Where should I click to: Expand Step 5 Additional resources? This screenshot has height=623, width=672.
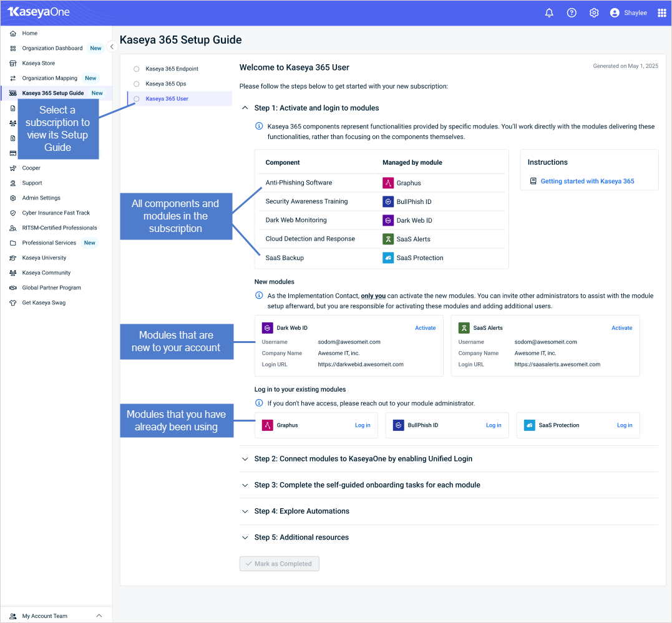(x=245, y=538)
